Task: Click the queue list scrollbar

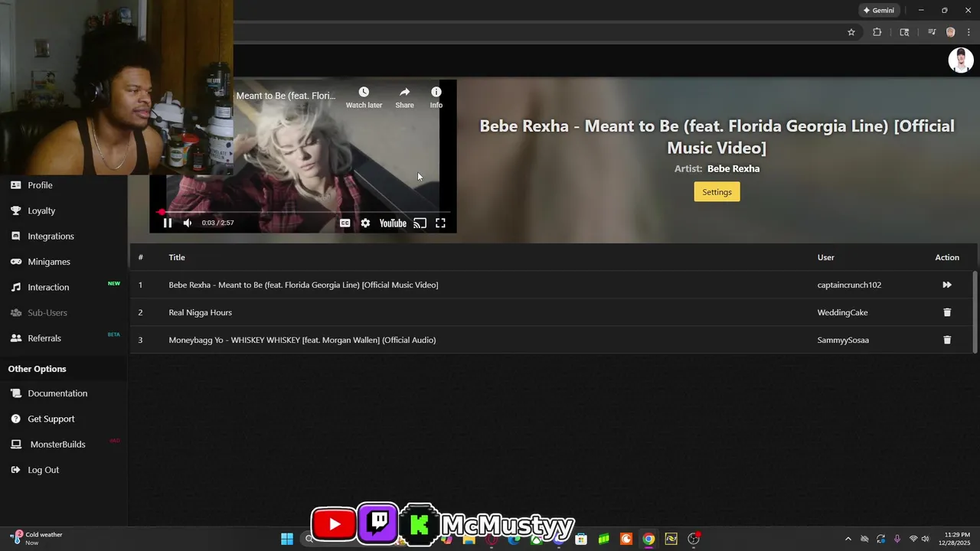Action: click(x=975, y=311)
